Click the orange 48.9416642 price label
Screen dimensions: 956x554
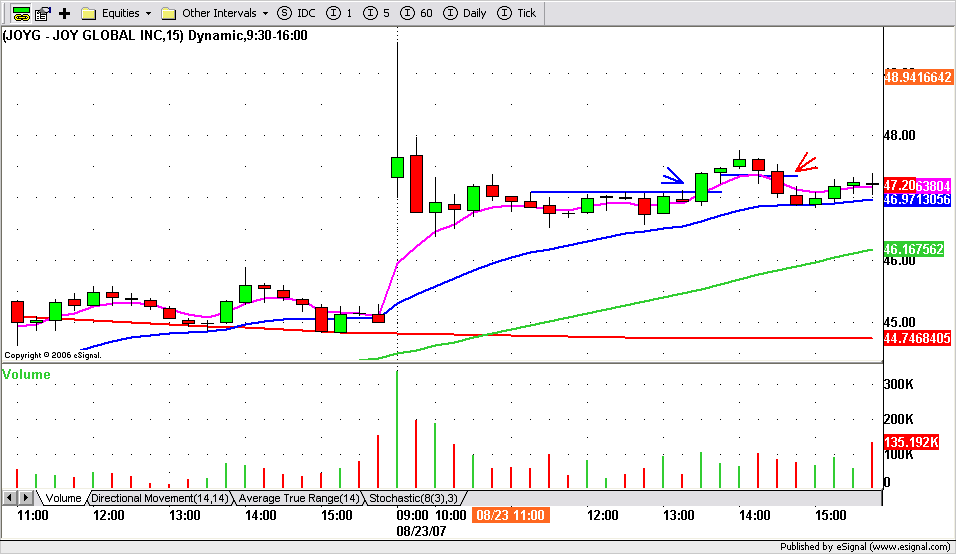[918, 77]
